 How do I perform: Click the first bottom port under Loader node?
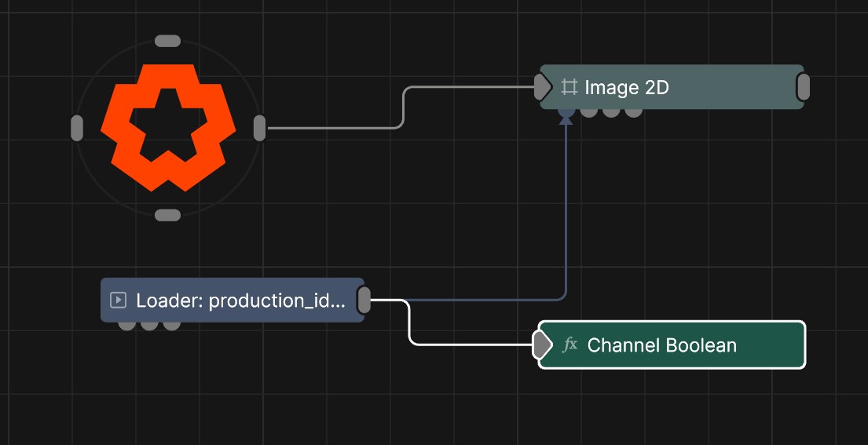126,325
